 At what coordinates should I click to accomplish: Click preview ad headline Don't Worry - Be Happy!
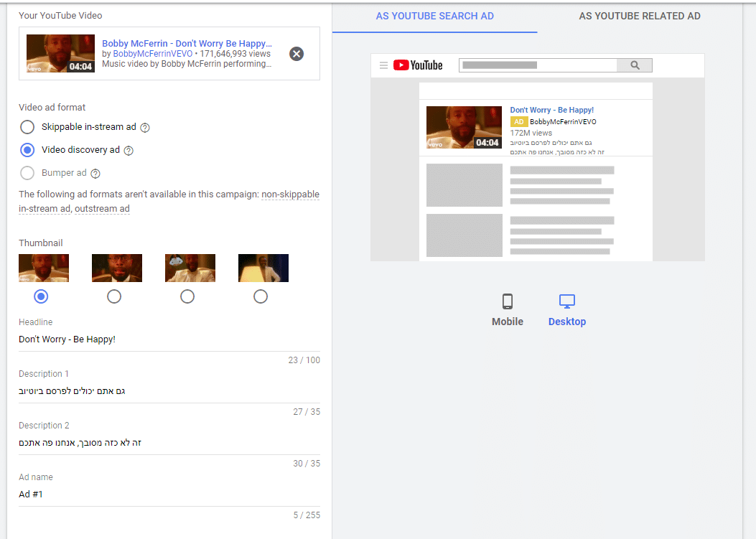(552, 110)
